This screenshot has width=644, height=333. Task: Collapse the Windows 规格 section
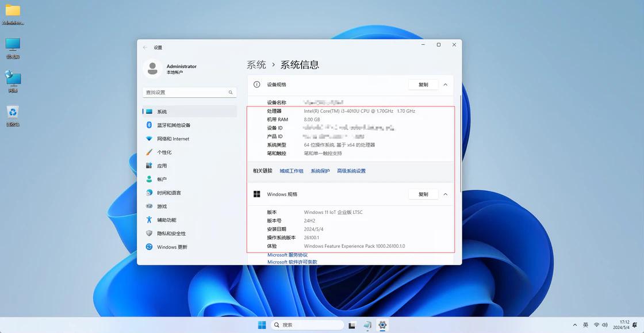pyautogui.click(x=445, y=194)
